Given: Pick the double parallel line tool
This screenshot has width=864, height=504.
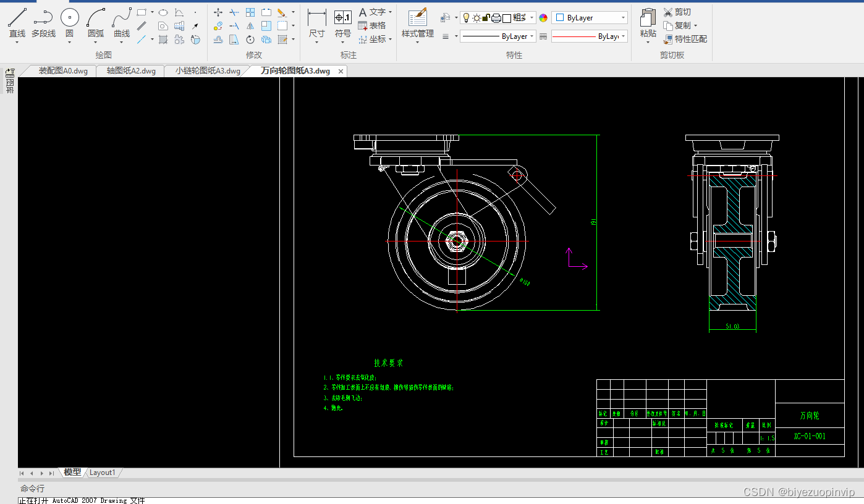Looking at the screenshot, I should tap(142, 26).
